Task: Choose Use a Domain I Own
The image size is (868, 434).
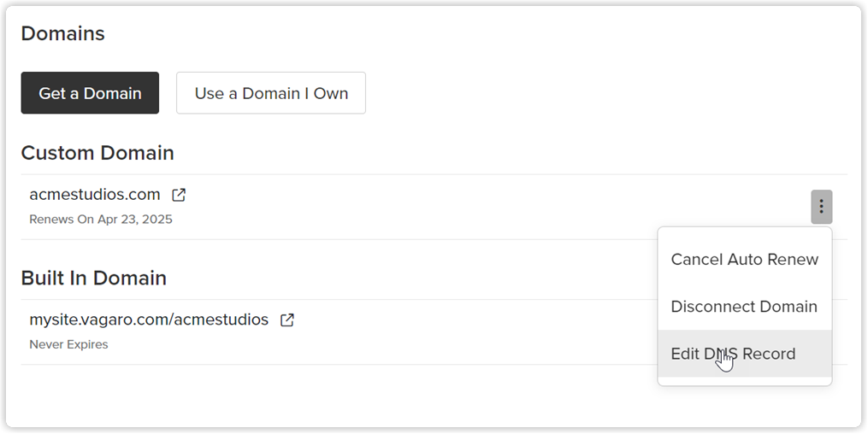Action: (x=271, y=93)
